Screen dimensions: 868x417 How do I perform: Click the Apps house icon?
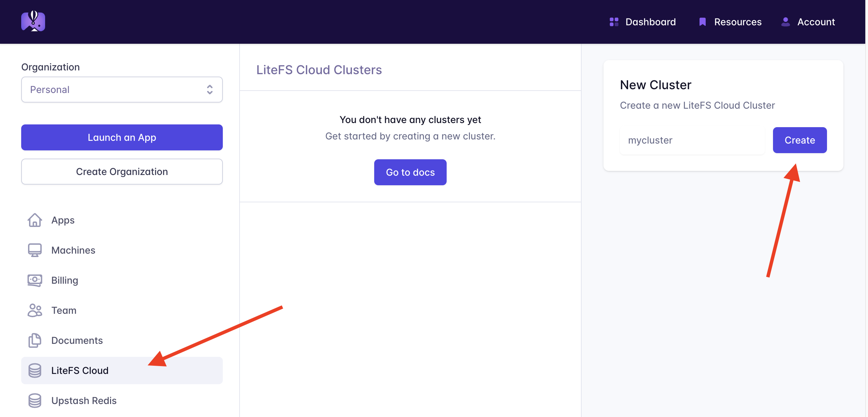35,220
